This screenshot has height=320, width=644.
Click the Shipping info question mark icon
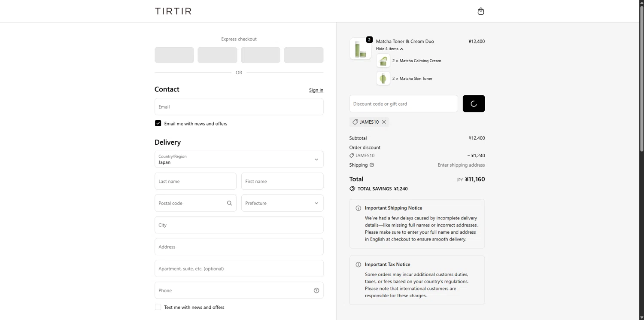[x=372, y=165]
